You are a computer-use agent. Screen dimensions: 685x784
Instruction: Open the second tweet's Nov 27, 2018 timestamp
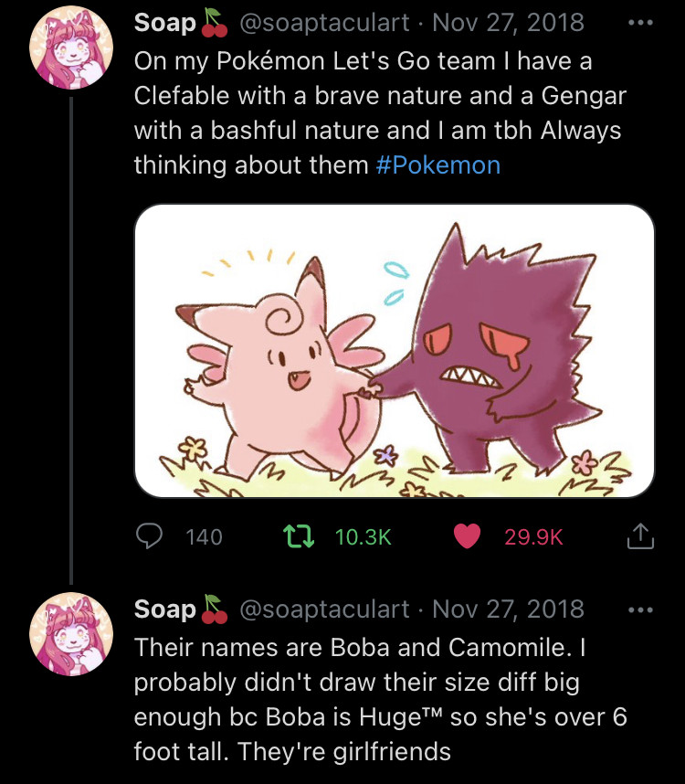pos(508,609)
